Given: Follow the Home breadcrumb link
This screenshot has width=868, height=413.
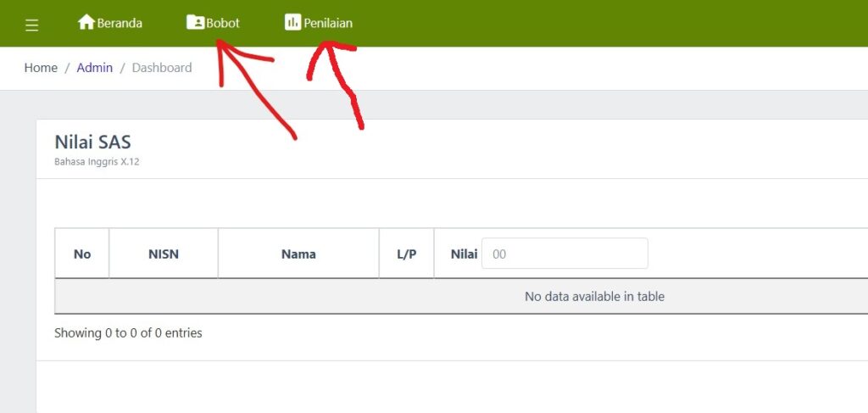Looking at the screenshot, I should click(x=41, y=68).
